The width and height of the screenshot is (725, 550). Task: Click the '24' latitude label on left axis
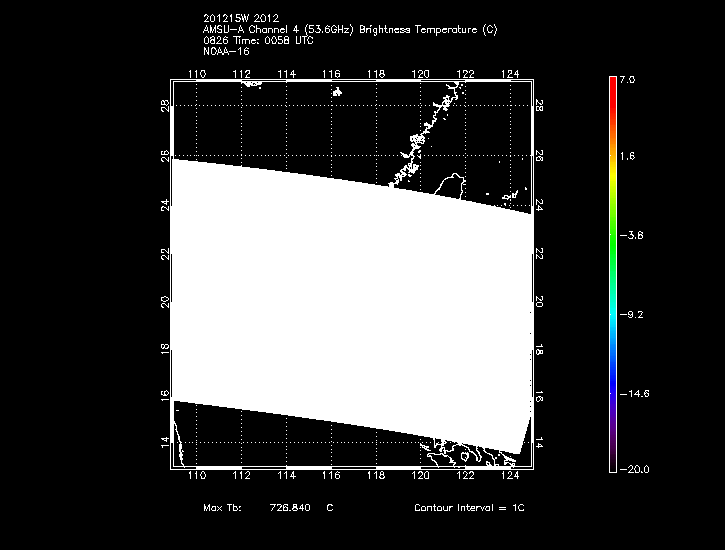coord(165,205)
